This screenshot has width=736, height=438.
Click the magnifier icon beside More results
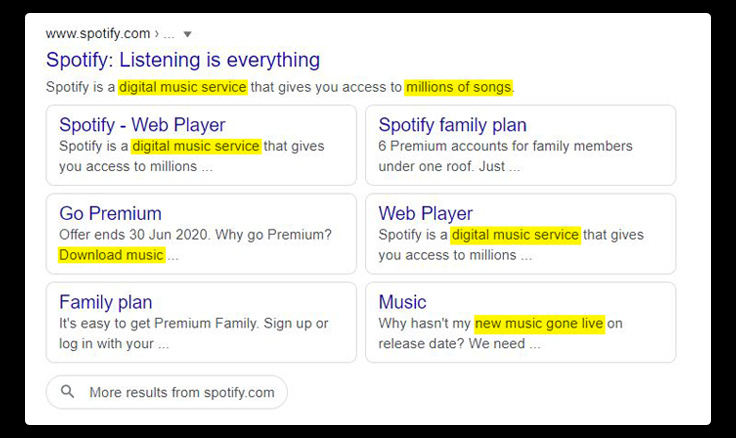click(x=68, y=392)
